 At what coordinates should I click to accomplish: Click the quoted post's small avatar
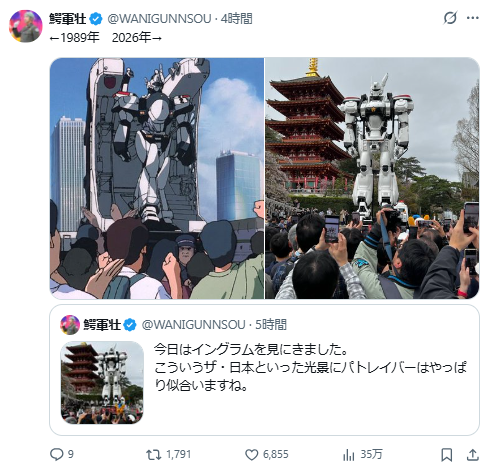point(70,325)
